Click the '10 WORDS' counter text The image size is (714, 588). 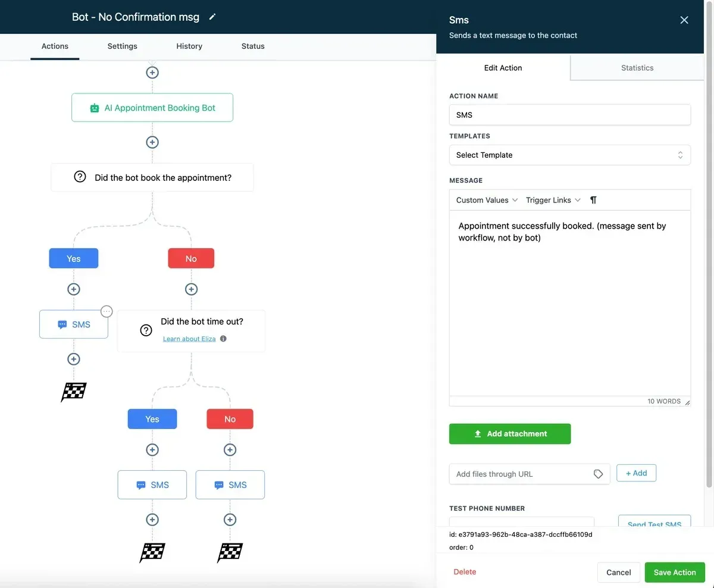pyautogui.click(x=664, y=402)
